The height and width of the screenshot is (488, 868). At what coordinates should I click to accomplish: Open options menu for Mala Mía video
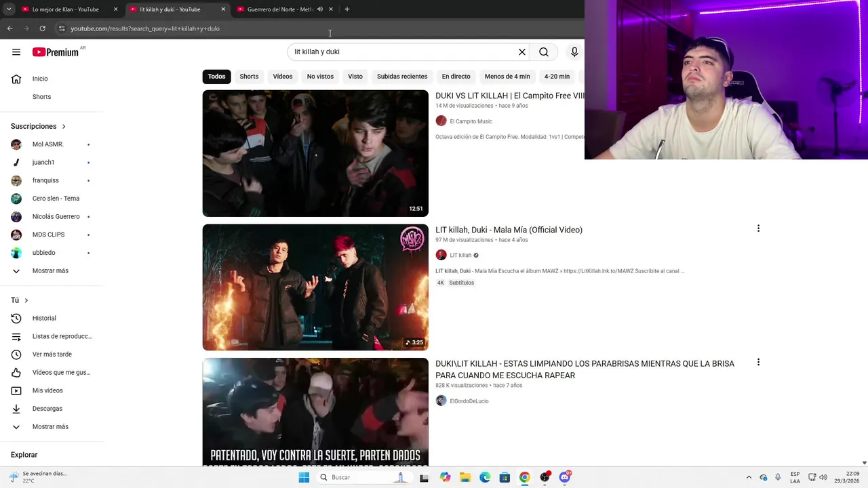(x=758, y=228)
